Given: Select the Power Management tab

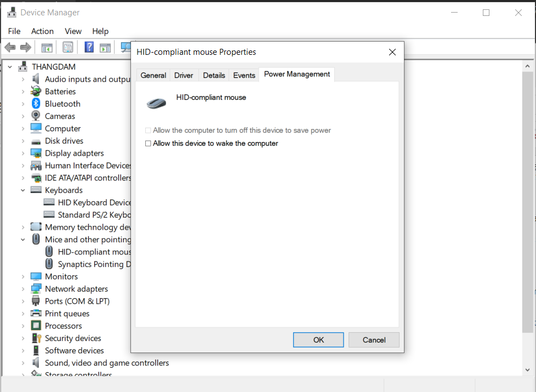Looking at the screenshot, I should pos(296,74).
